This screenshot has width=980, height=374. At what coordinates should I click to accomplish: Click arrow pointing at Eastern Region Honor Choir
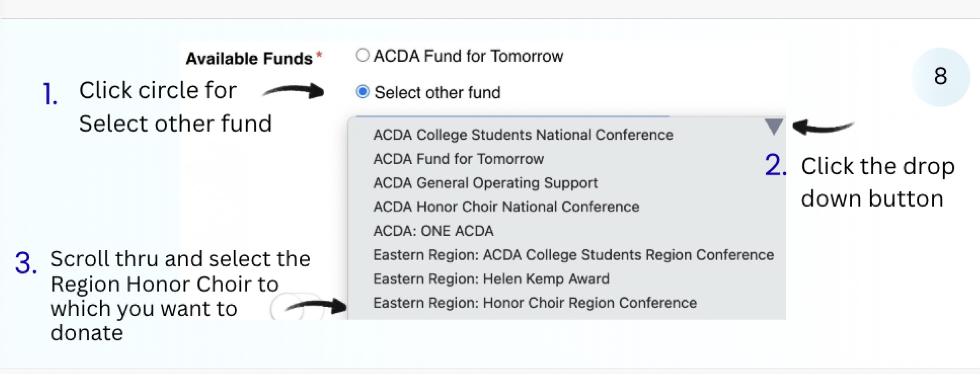click(316, 307)
